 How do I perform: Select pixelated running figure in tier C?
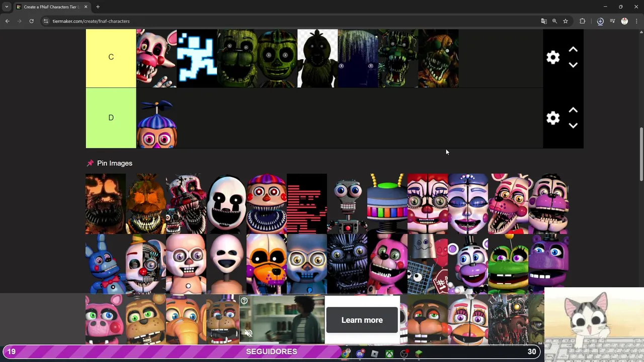click(x=197, y=58)
